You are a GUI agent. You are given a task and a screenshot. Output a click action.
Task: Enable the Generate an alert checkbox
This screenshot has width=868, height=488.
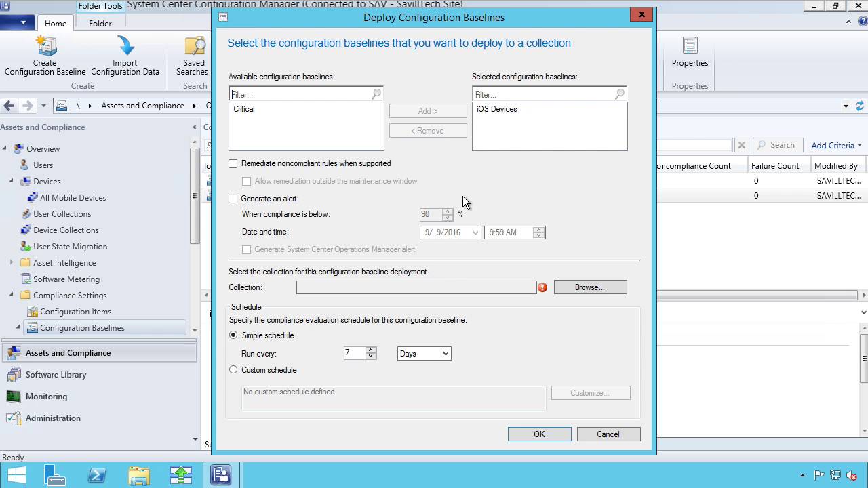click(233, 199)
